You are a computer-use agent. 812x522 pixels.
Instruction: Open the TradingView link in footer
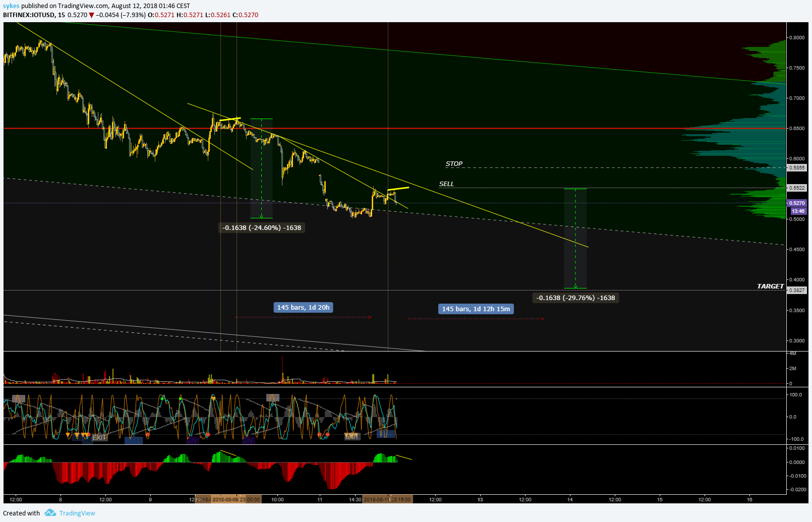[77, 513]
